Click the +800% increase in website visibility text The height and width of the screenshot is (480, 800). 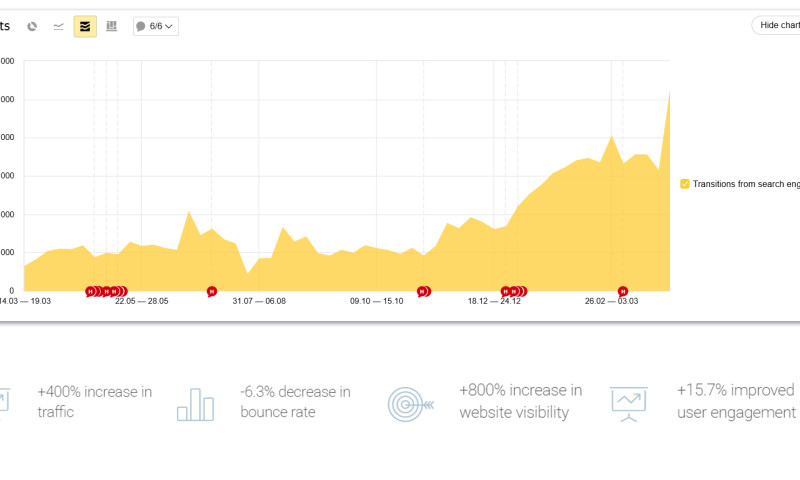tap(520, 401)
